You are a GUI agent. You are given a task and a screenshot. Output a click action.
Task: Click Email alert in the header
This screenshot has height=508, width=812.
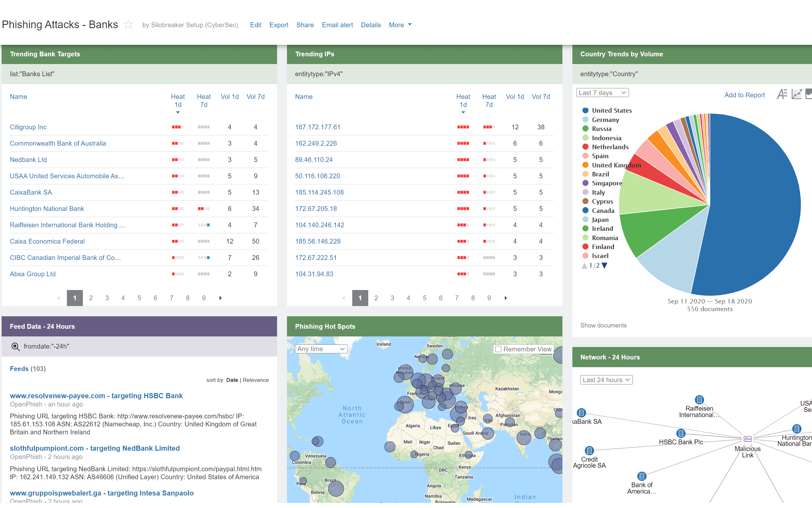click(x=337, y=25)
